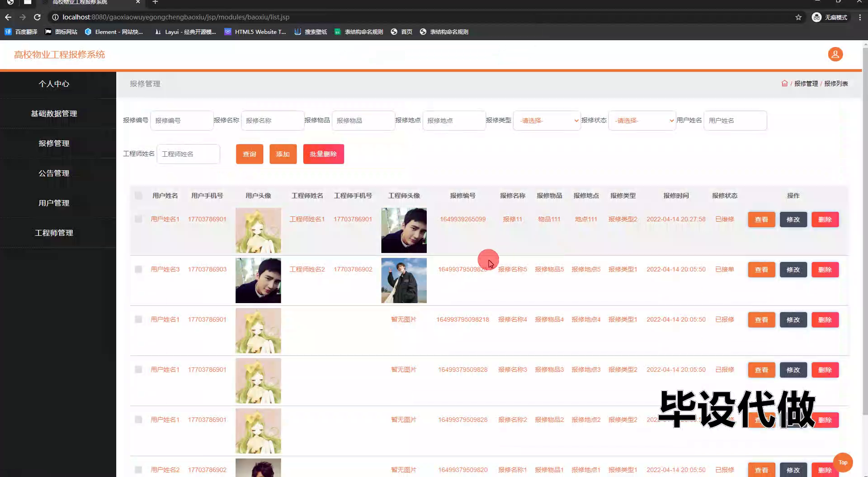
Task: Click the 查询 search button
Action: [x=250, y=154]
